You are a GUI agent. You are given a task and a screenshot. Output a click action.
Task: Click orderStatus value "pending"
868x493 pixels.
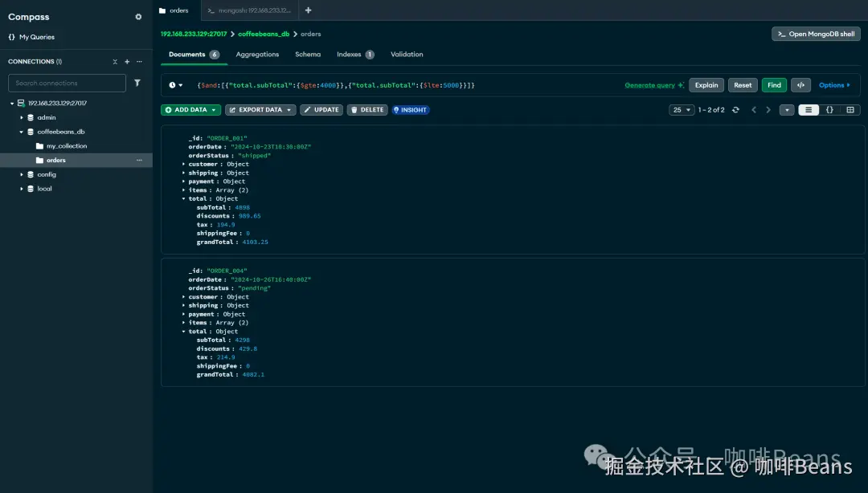pyautogui.click(x=255, y=288)
